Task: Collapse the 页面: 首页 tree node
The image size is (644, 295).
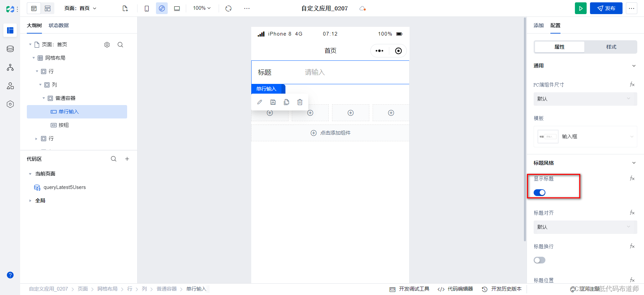Action: pos(30,44)
